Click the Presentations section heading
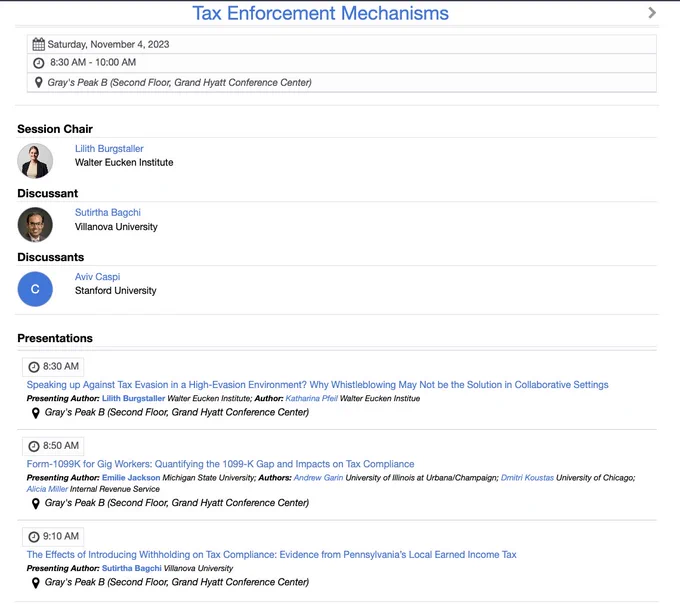Viewport: 680px width, 608px height. pyautogui.click(x=55, y=338)
